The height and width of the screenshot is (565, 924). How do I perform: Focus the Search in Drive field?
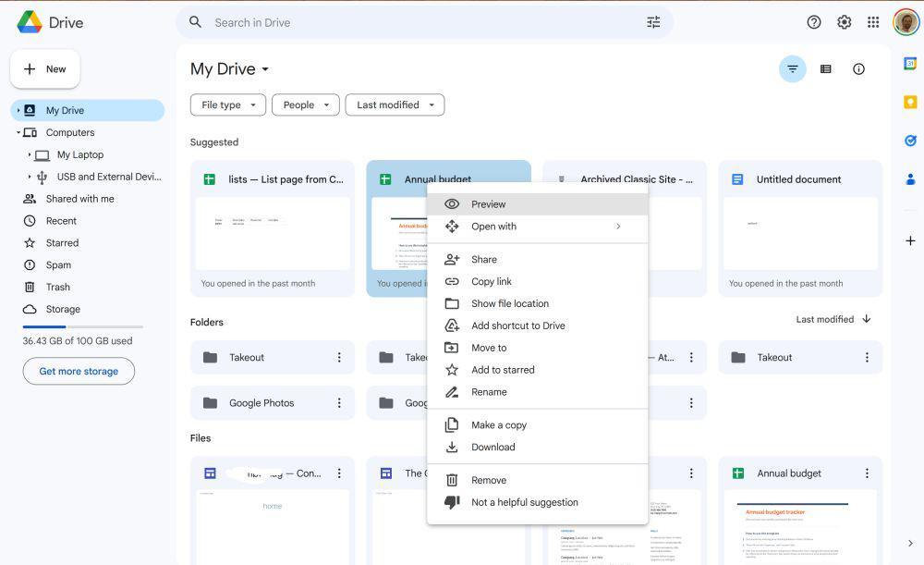(424, 22)
